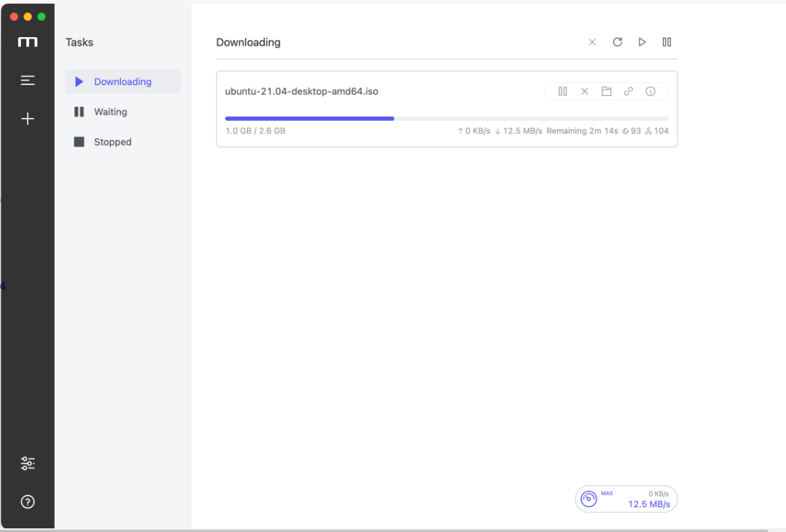Click the Motrix logo icon
Image resolution: width=786 pixels, height=532 pixels.
click(28, 43)
